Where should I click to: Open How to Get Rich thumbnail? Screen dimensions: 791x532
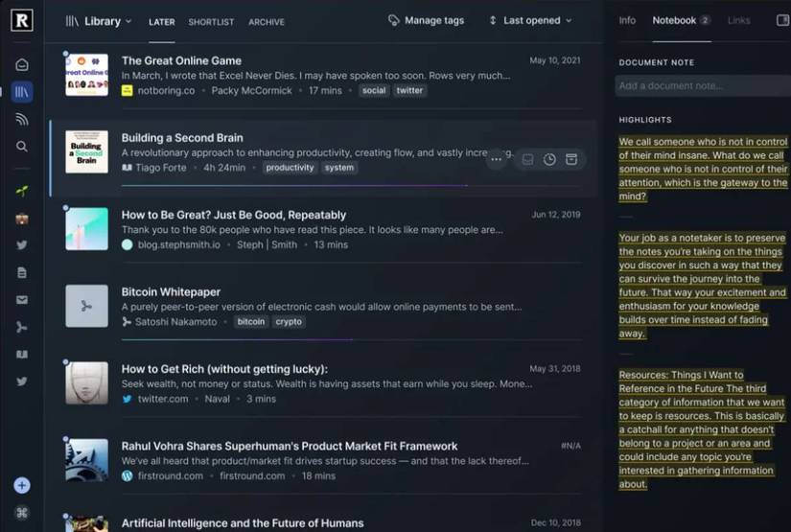point(86,383)
